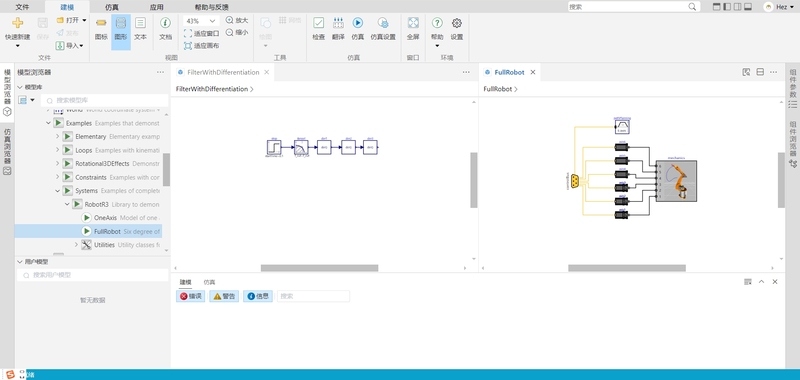Viewport: 800px width, 380px height.
Task: Select the pathPlanning block in FullRobot diagram
Action: point(622,126)
